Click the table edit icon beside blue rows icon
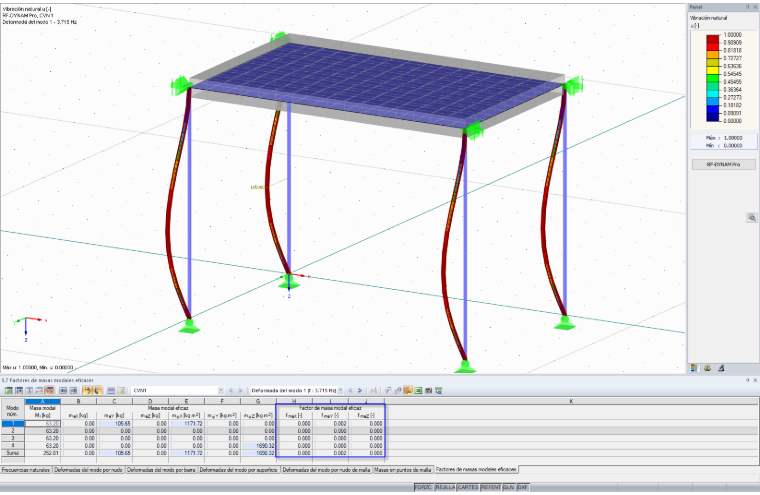The image size is (760, 495). (121, 390)
